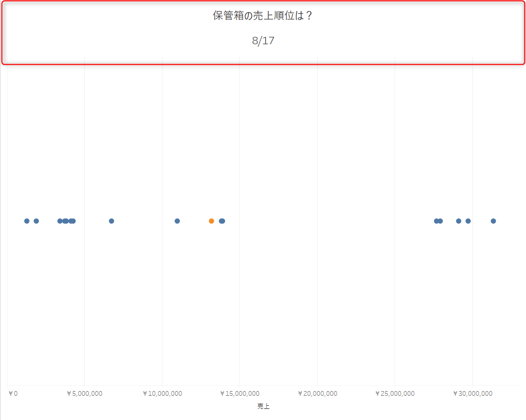Click the ¥25,000,000 axis label

(x=394, y=394)
